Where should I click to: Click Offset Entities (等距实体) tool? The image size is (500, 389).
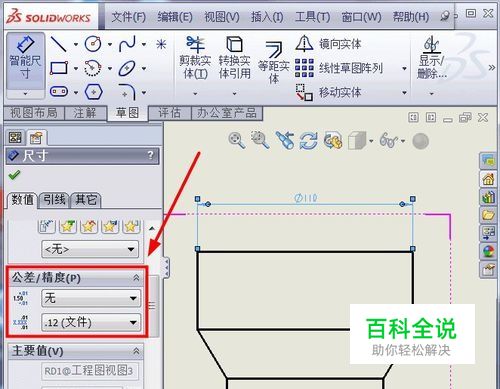pos(274,62)
